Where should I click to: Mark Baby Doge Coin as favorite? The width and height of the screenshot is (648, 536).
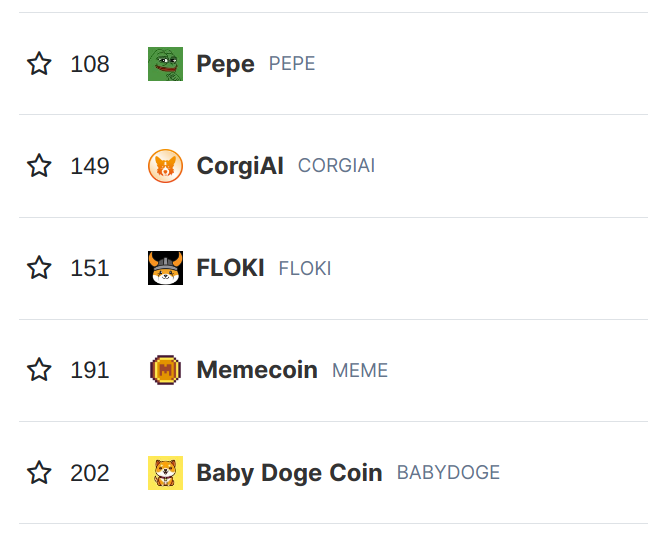39,472
